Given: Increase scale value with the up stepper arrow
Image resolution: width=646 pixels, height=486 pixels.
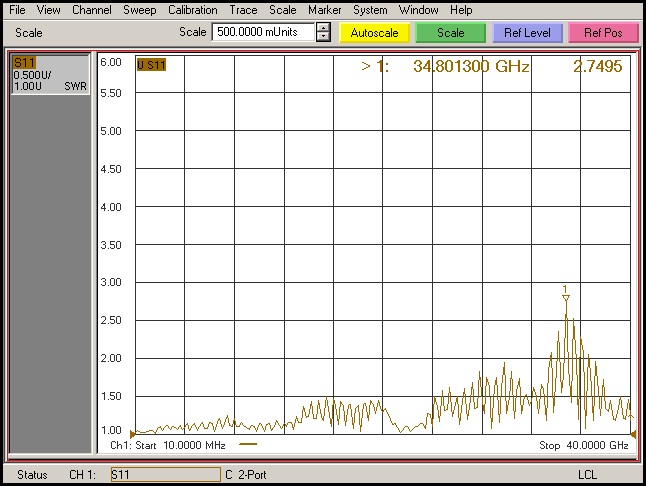Looking at the screenshot, I should point(323,27).
